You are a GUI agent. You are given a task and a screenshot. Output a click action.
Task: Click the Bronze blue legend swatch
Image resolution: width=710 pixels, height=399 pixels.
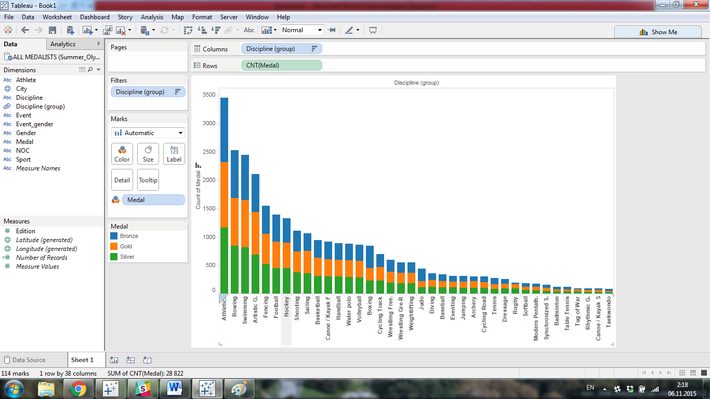pyautogui.click(x=114, y=236)
